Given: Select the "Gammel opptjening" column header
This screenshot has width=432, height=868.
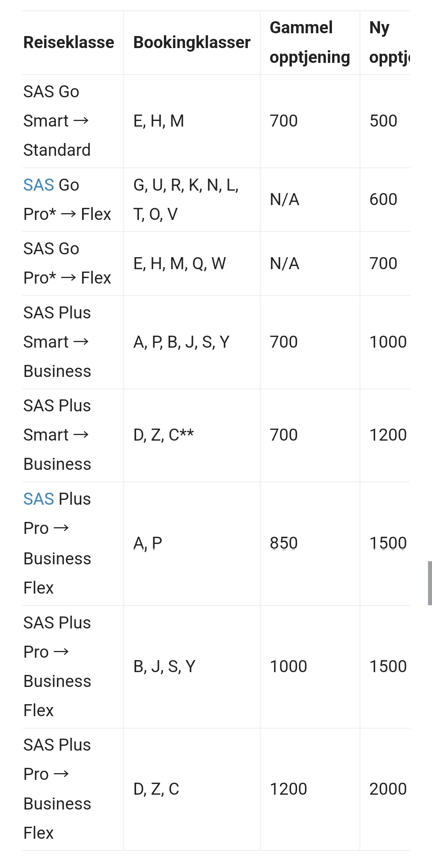Looking at the screenshot, I should click(309, 42).
